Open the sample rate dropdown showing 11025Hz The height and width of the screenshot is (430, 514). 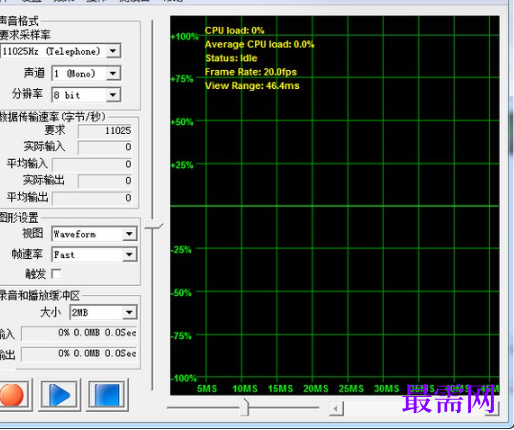61,51
